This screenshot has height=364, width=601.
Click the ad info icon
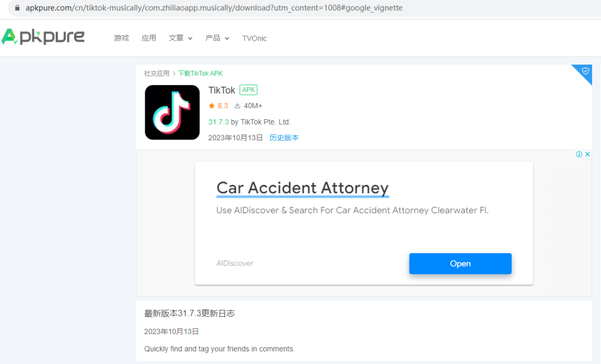tap(579, 154)
